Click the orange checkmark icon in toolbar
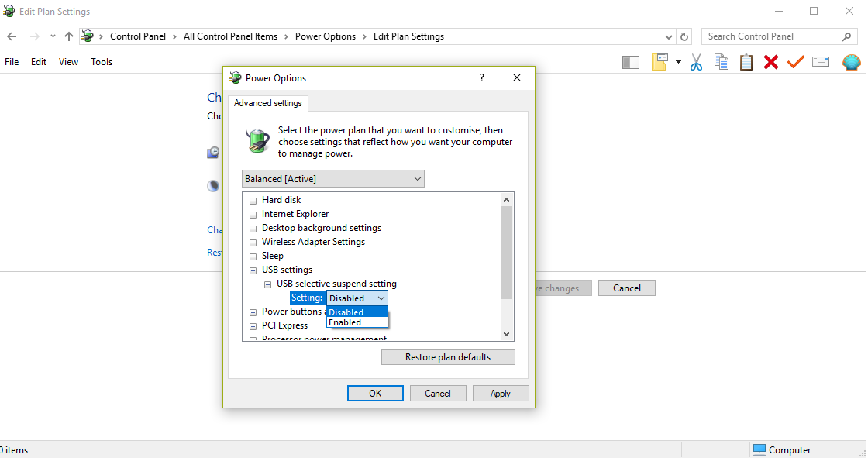The image size is (868, 458). pyautogui.click(x=796, y=62)
